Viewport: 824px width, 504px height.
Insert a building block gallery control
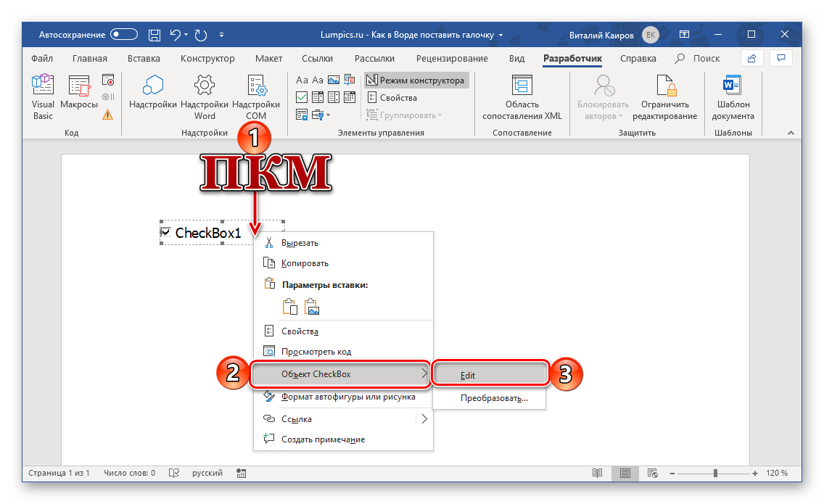point(349,80)
